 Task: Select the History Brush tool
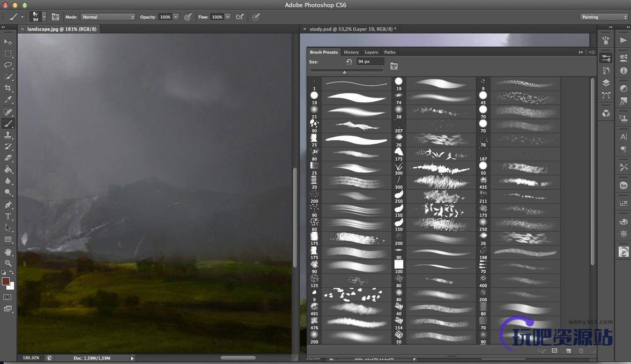click(x=8, y=146)
